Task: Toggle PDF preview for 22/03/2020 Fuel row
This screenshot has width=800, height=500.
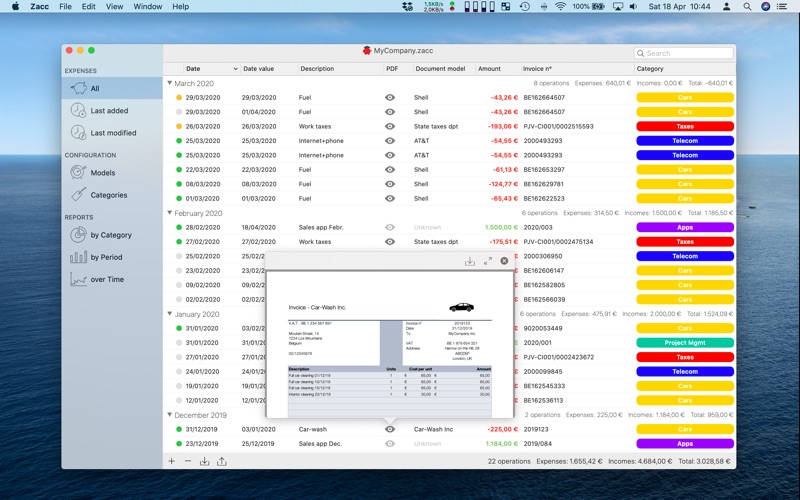Action: 390,169
